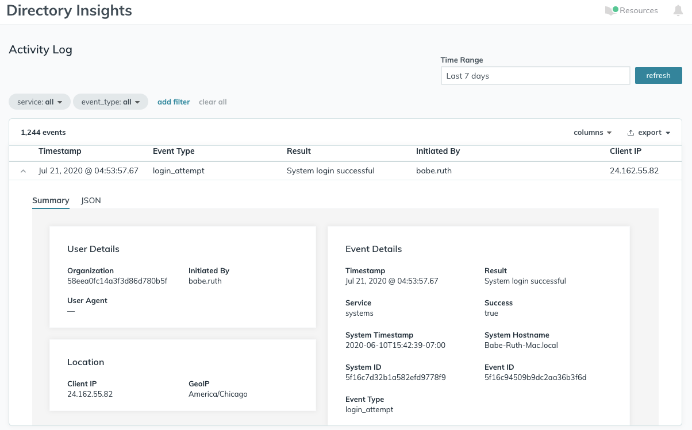Open the columns dropdown
Viewport: 692px width, 430px height.
pyautogui.click(x=593, y=132)
